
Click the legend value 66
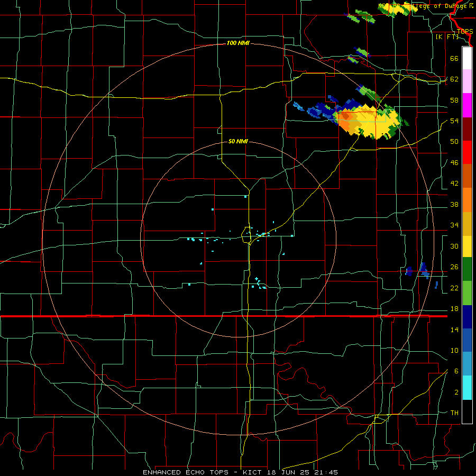point(454,58)
